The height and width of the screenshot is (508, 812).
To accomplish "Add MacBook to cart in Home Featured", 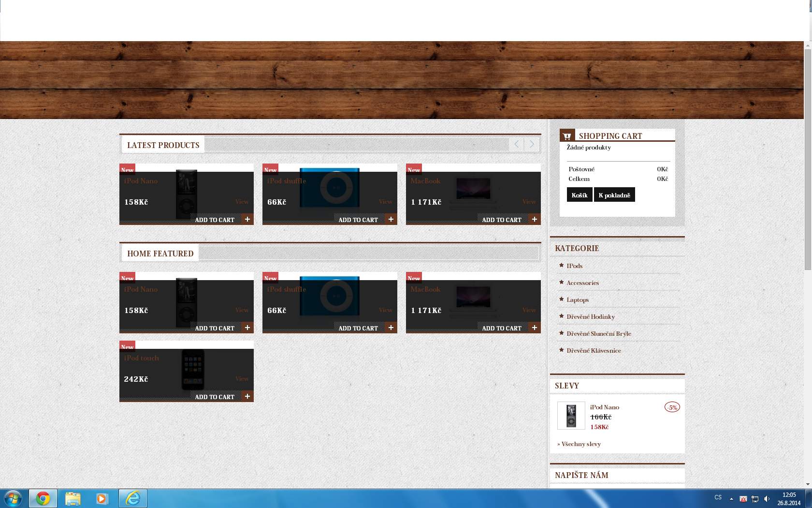I will click(x=502, y=328).
